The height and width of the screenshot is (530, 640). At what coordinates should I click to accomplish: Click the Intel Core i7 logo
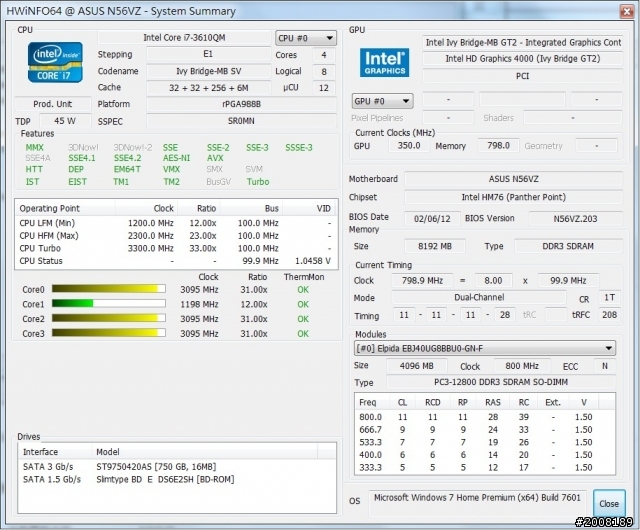[55, 62]
